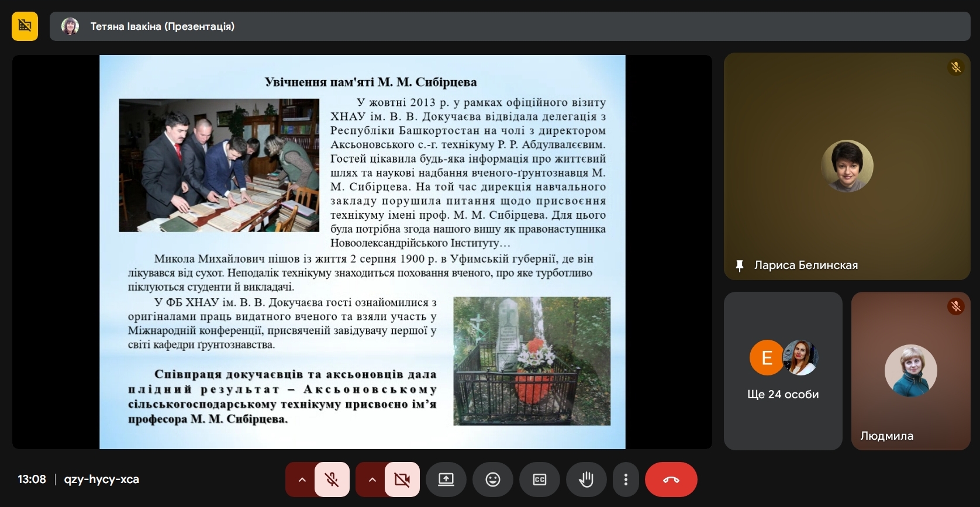Select Людмила's participant avatar
The width and height of the screenshot is (980, 507).
[x=910, y=371]
